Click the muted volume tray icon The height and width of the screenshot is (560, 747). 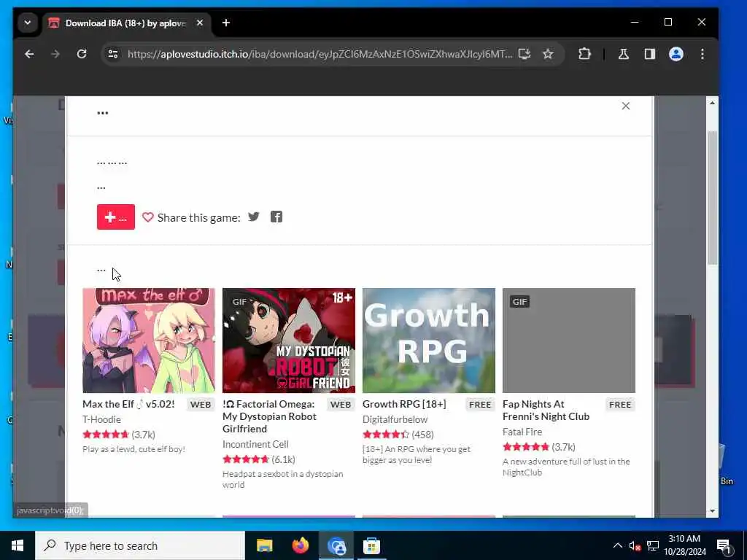(635, 545)
